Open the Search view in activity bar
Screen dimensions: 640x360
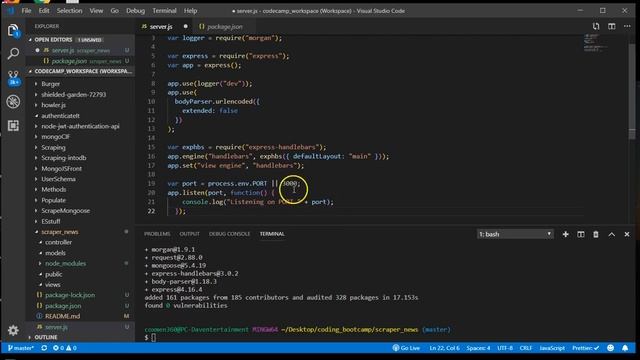click(x=13, y=53)
